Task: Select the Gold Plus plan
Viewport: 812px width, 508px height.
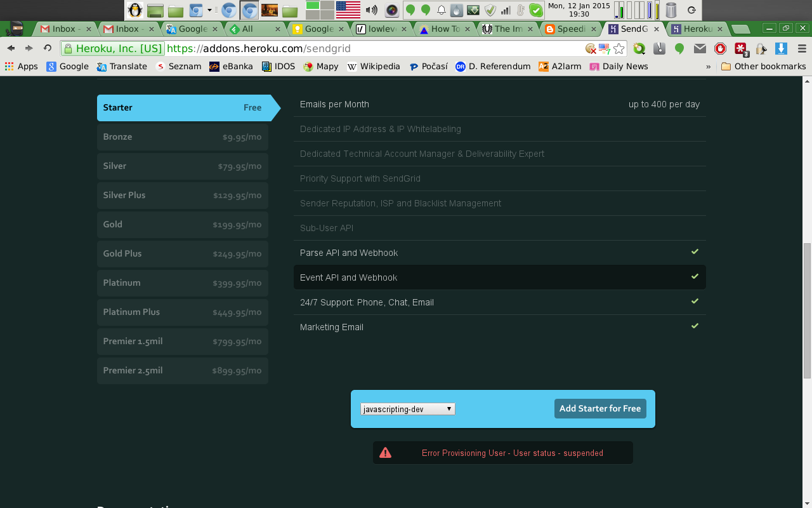Action: 183,253
